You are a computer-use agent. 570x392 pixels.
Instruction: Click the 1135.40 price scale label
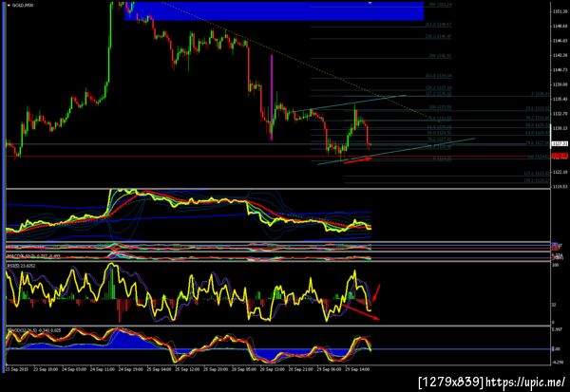560,99
